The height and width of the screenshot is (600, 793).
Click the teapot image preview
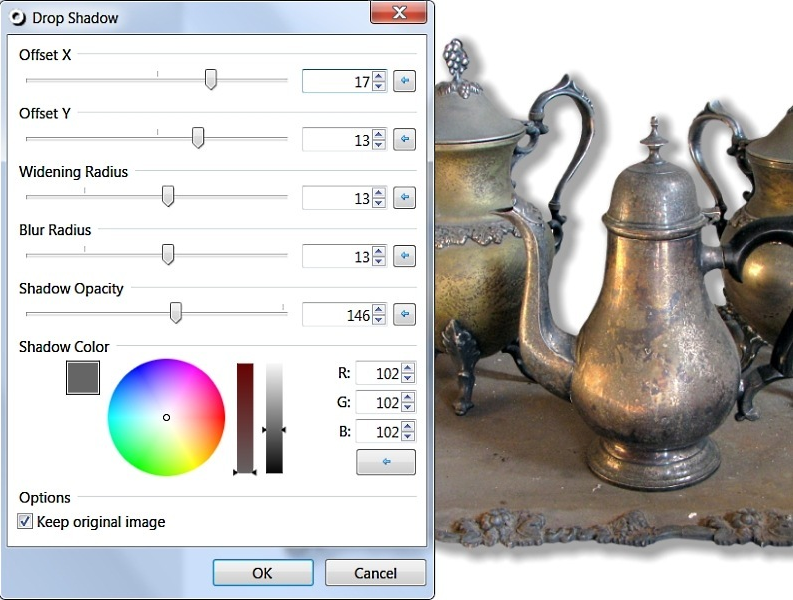pyautogui.click(x=614, y=298)
